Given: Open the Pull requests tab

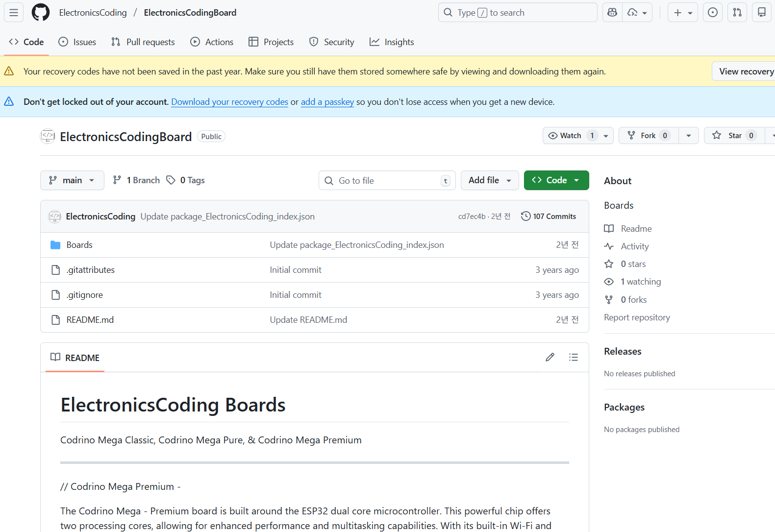Looking at the screenshot, I should pyautogui.click(x=143, y=42).
